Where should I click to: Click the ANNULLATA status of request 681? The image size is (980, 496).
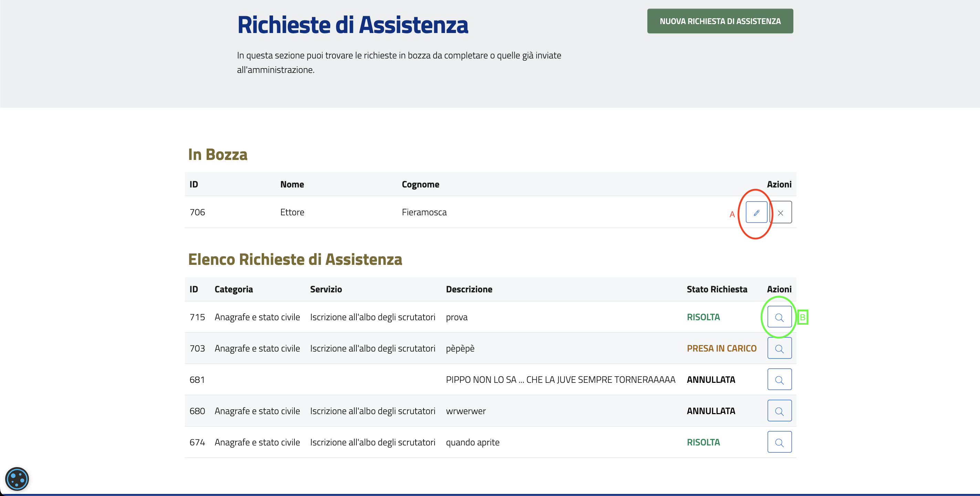[711, 379]
